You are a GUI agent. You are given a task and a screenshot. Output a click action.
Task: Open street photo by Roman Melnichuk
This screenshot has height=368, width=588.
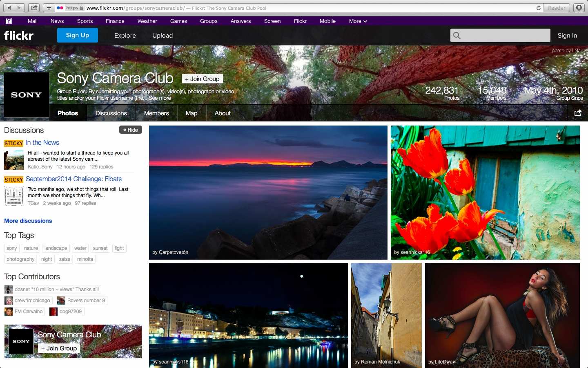pos(386,315)
